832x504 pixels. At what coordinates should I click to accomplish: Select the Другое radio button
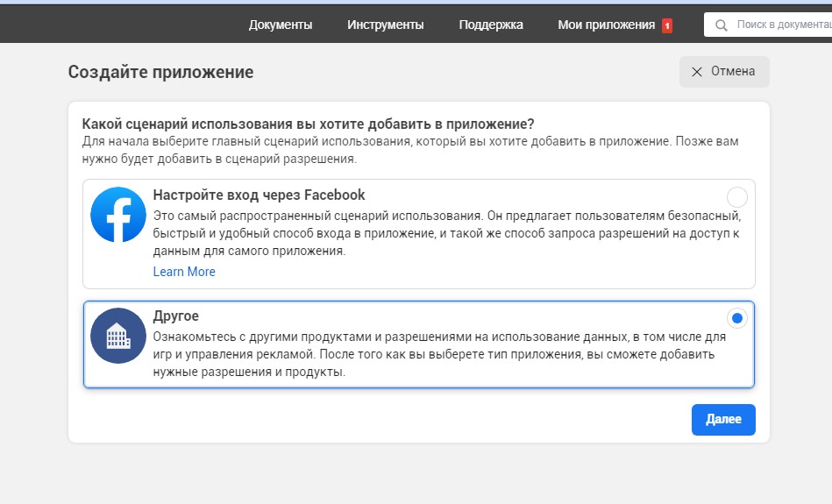737,318
